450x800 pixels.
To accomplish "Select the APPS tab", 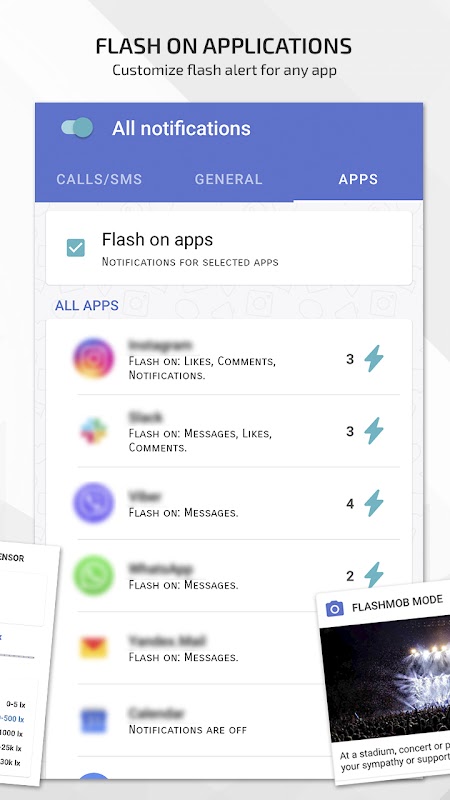I will coord(358,179).
